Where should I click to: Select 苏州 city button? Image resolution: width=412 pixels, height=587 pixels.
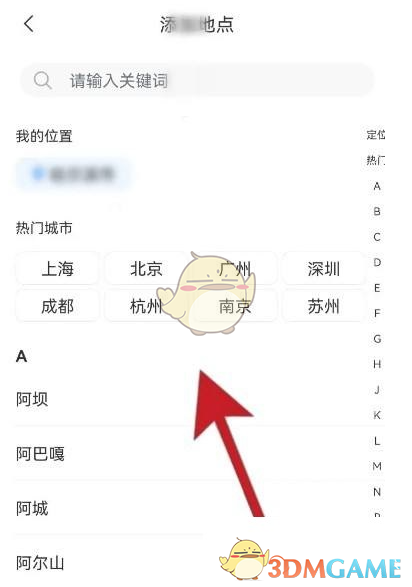click(x=323, y=307)
